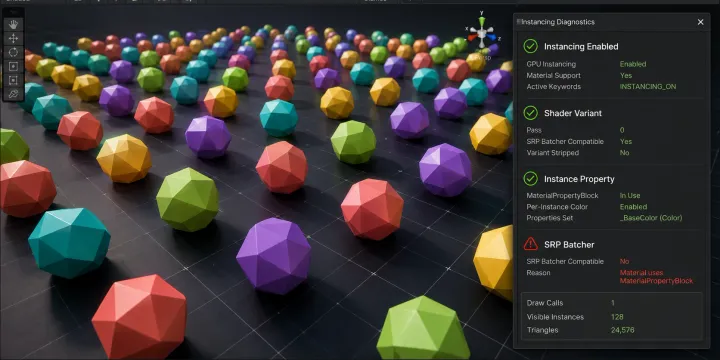Image resolution: width=720 pixels, height=360 pixels.
Task: Click the Active Keywords label
Action: coord(553,86)
